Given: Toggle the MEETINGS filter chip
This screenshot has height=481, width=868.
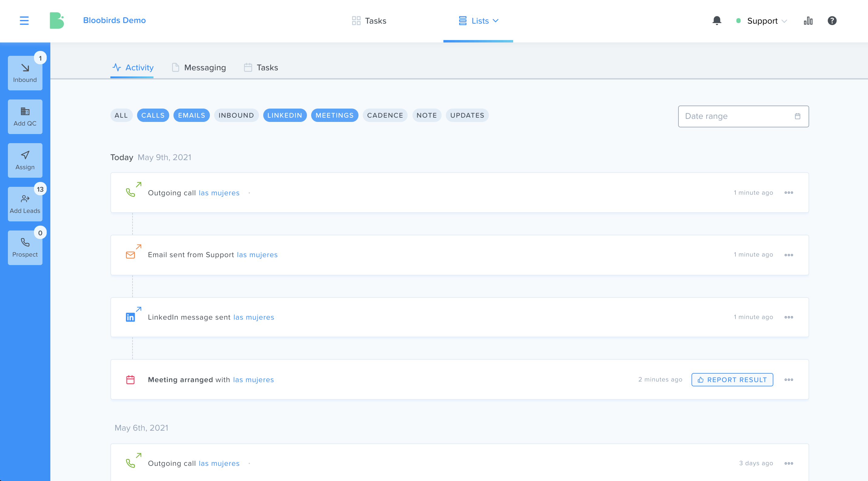Looking at the screenshot, I should click(335, 115).
